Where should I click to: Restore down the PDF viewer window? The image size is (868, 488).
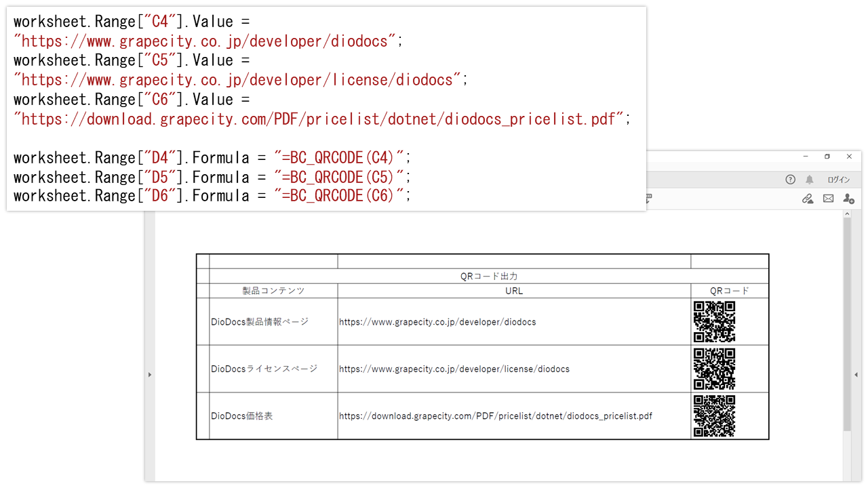coord(827,157)
